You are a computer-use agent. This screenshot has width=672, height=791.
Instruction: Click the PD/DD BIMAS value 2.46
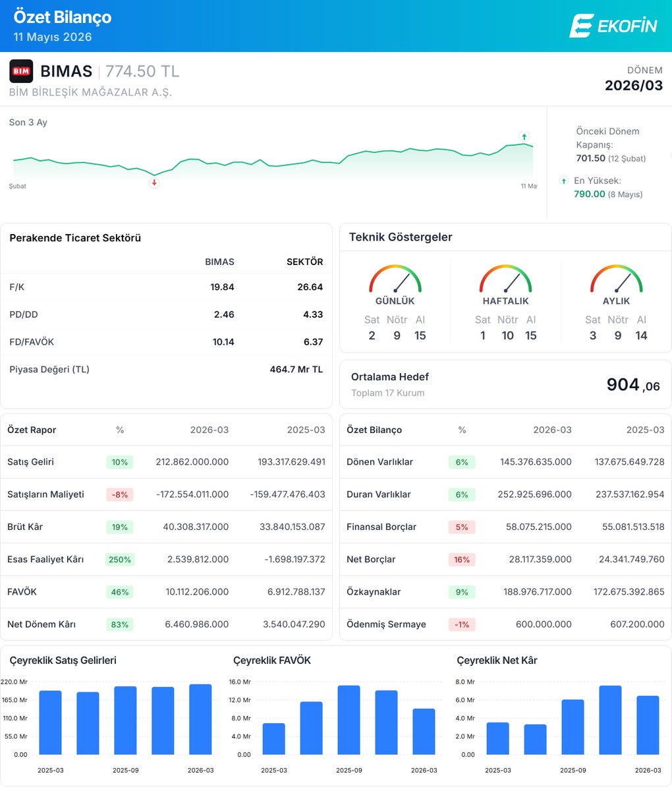pyautogui.click(x=224, y=314)
